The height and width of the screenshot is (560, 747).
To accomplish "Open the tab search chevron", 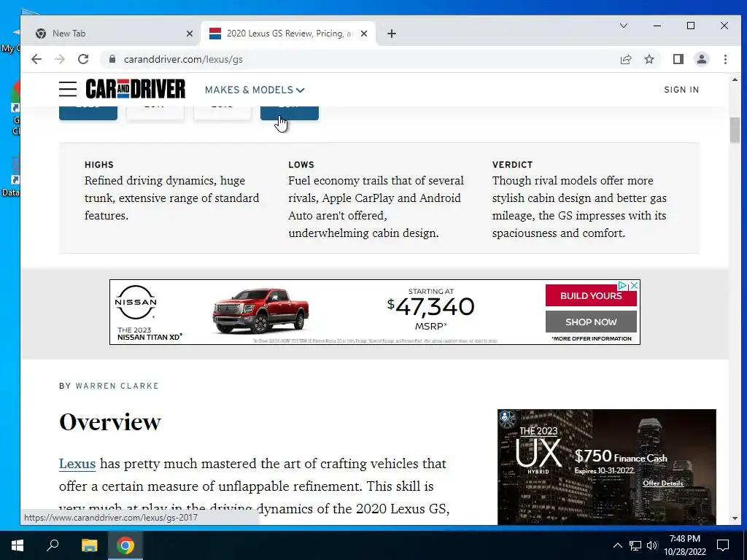I will tap(623, 26).
